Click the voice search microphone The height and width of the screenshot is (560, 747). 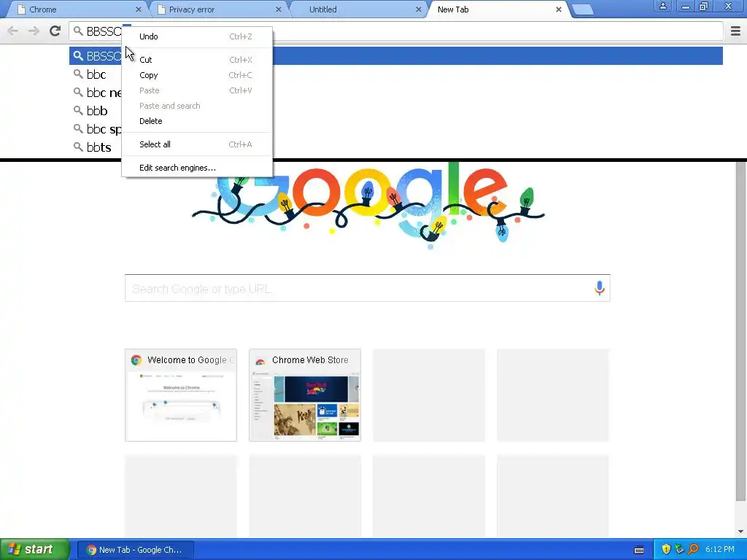click(600, 288)
